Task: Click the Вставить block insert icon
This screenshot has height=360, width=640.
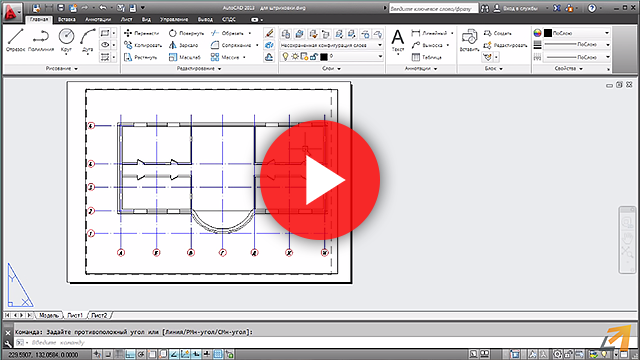Action: pyautogui.click(x=469, y=40)
